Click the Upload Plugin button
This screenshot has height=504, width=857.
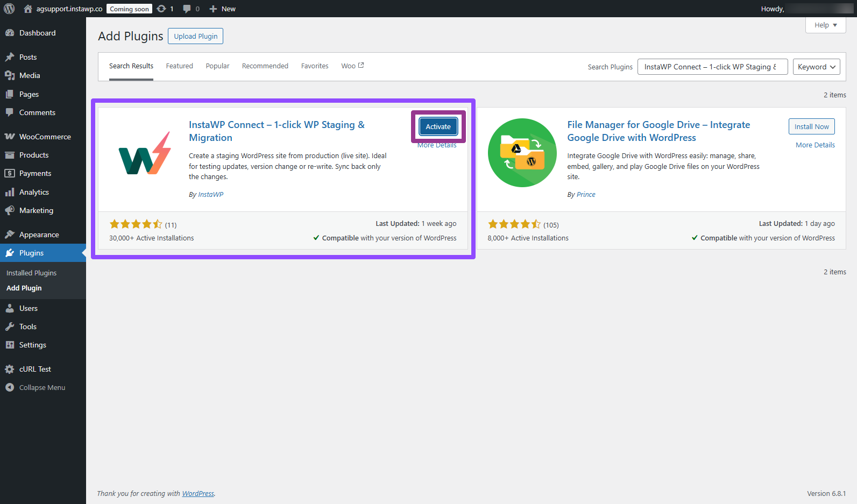click(x=195, y=36)
